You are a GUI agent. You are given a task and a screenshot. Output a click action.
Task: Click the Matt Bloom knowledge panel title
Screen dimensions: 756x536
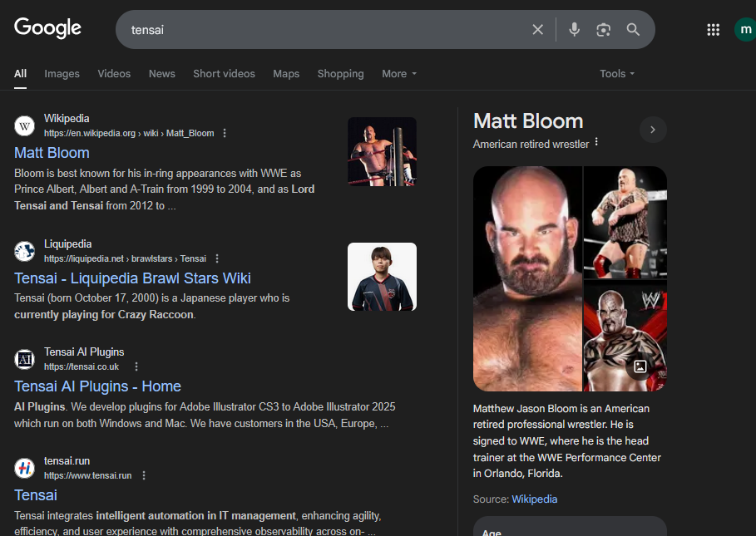pyautogui.click(x=528, y=120)
